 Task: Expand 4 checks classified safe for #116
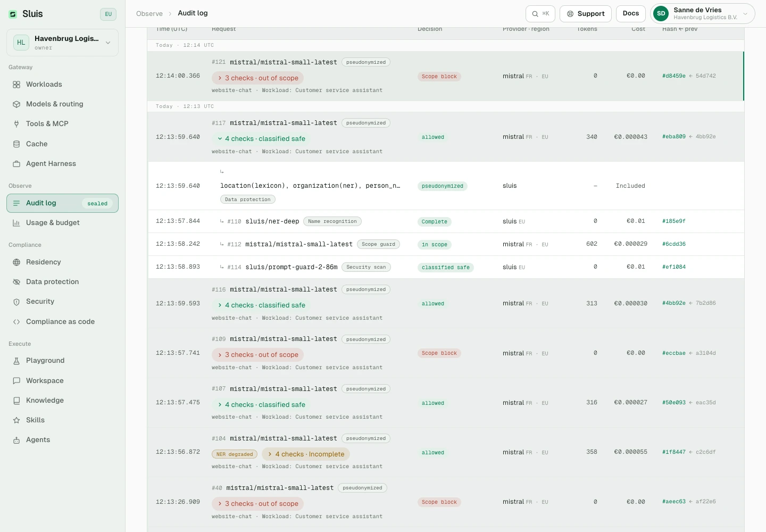(x=261, y=305)
